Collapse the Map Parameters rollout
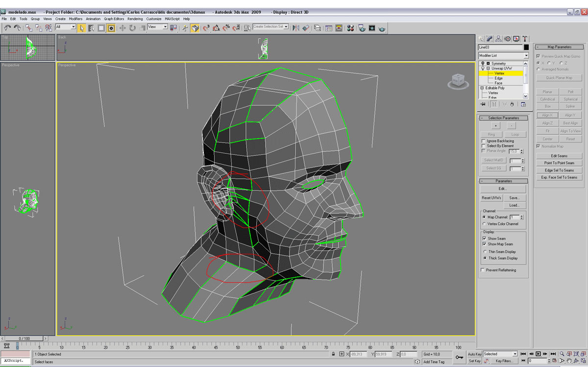Image resolution: width=588 pixels, height=367 pixels. pos(559,47)
